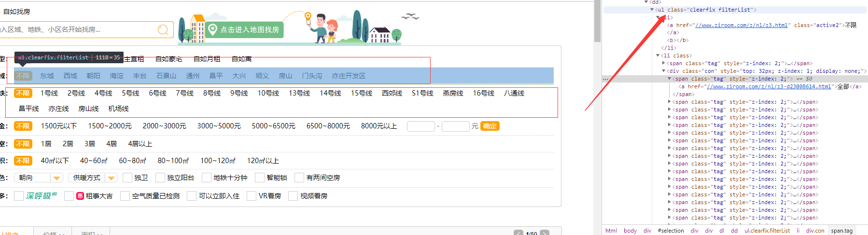Image resolution: width=868 pixels, height=235 pixels.
Task: Select 'body' in DevTools breadcrumb
Action: (630, 231)
